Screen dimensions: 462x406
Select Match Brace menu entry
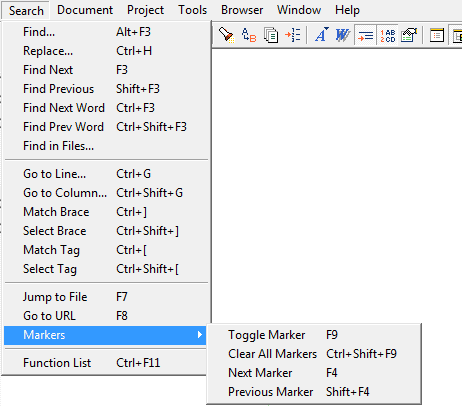[106, 212]
